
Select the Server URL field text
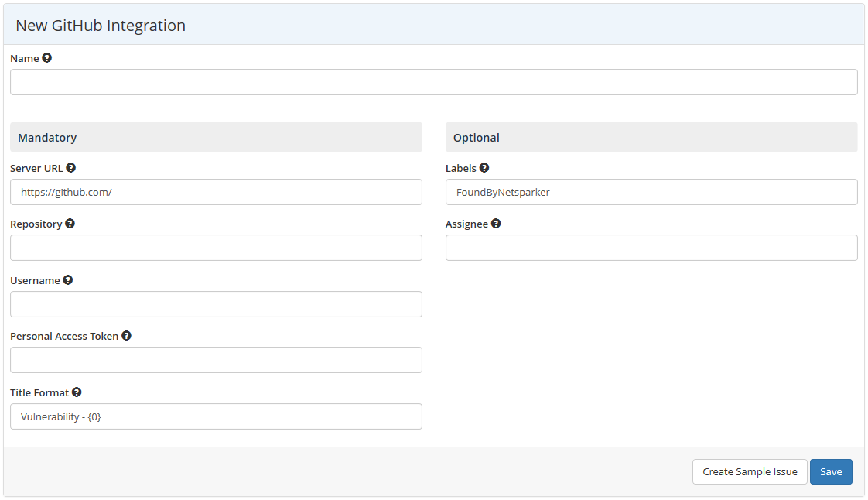tap(216, 191)
